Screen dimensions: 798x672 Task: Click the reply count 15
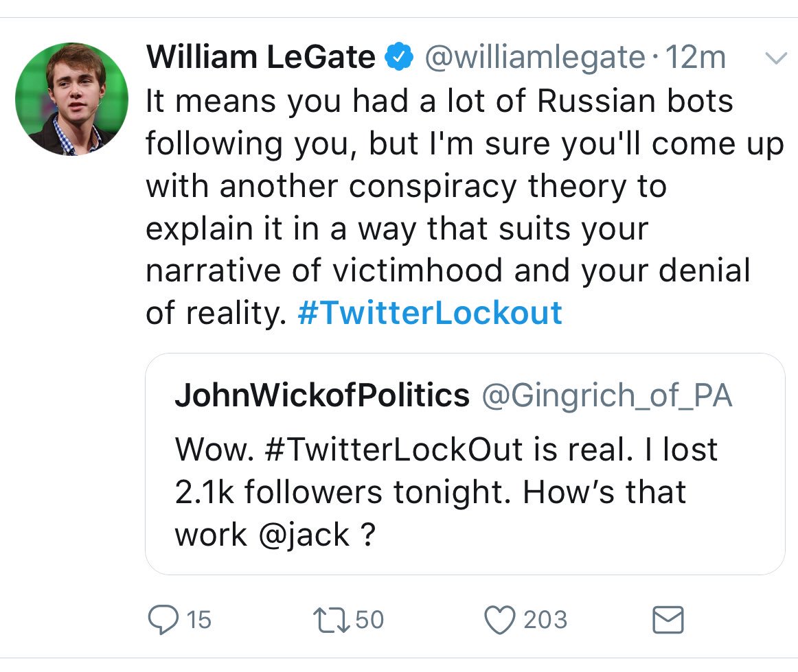[199, 620]
